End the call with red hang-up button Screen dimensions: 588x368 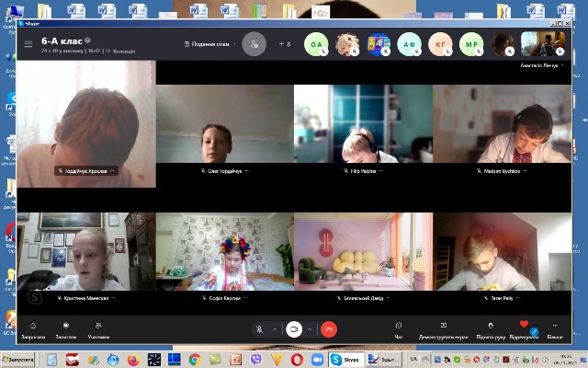[x=328, y=328]
